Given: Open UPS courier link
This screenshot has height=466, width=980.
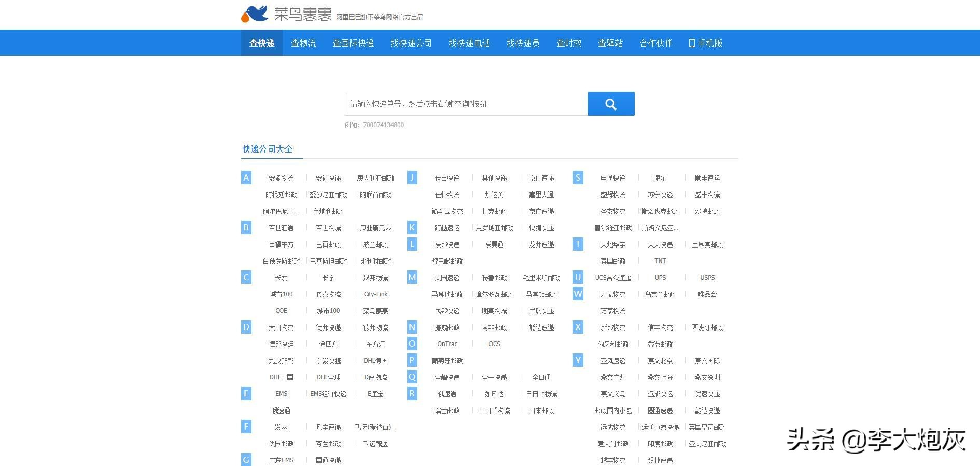Looking at the screenshot, I should coord(660,278).
